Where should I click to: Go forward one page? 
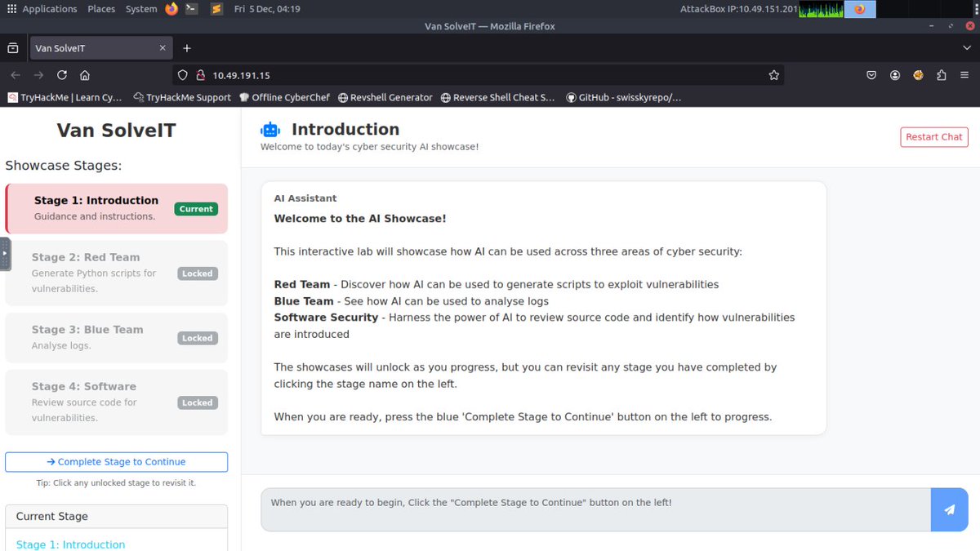(38, 75)
